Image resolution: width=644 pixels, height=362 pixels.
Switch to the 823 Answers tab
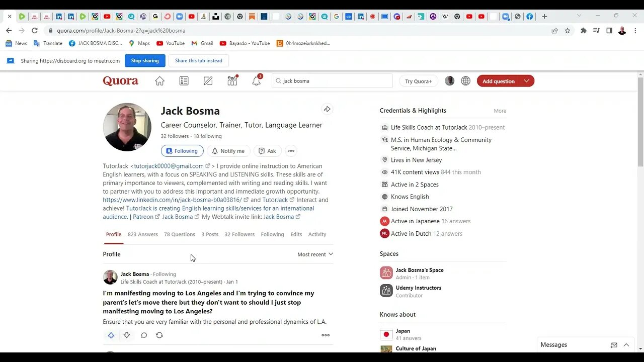click(143, 234)
